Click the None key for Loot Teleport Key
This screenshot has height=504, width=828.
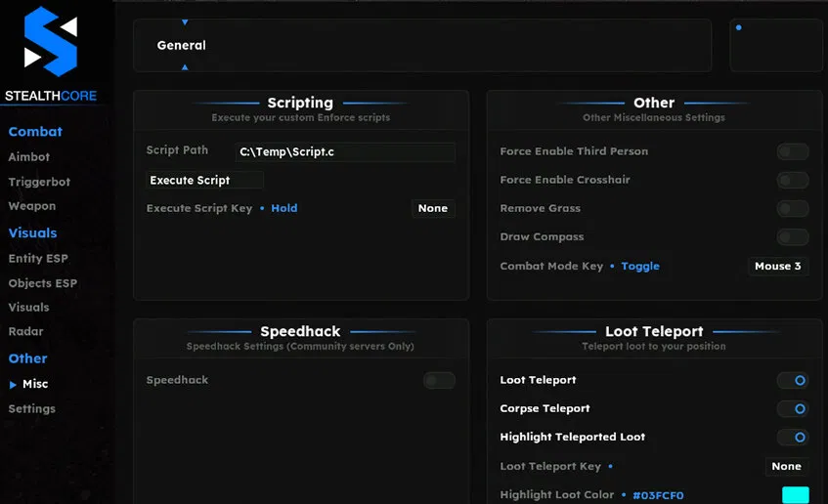coord(786,467)
